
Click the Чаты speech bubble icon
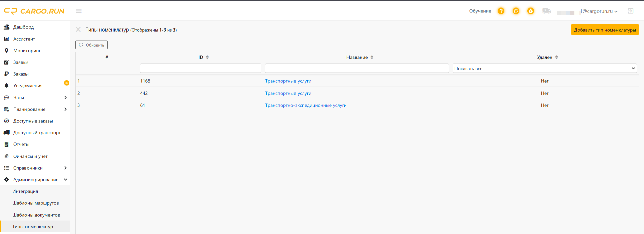coord(6,98)
